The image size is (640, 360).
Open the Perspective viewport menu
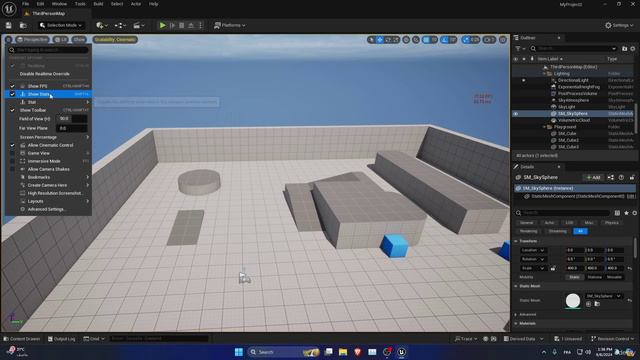32,40
